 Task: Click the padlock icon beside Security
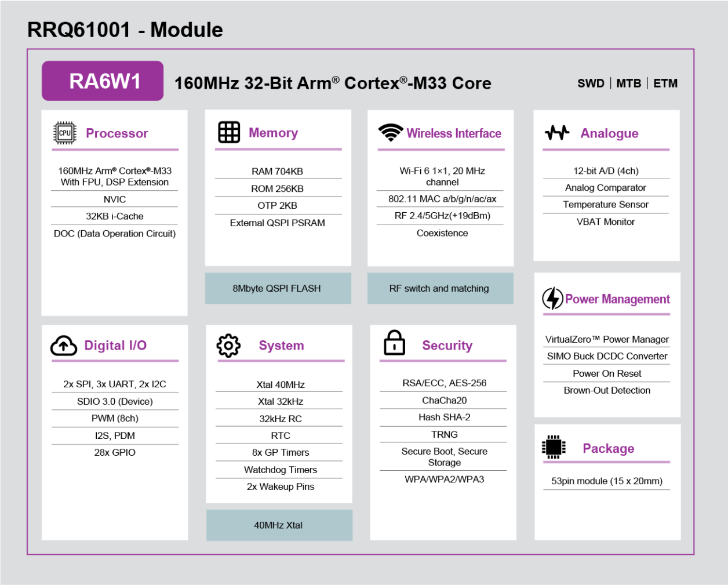[x=394, y=343]
